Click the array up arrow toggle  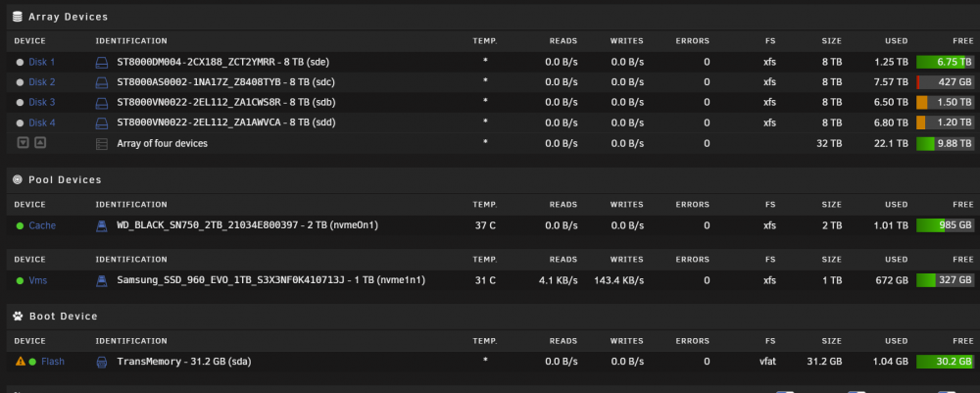40,143
